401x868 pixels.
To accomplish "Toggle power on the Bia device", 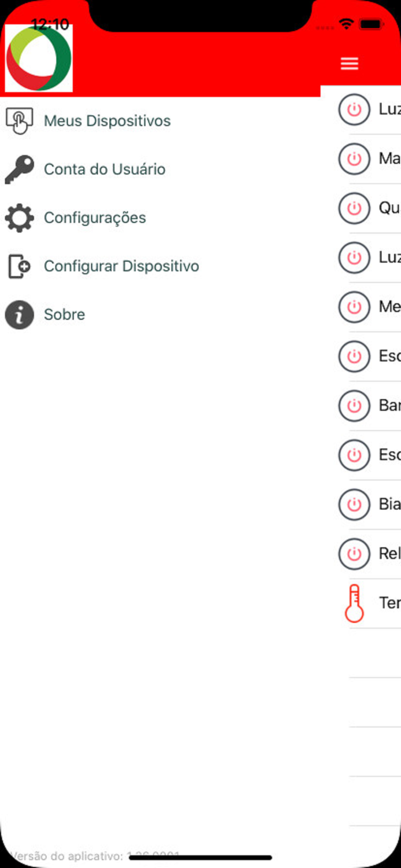I will [354, 504].
